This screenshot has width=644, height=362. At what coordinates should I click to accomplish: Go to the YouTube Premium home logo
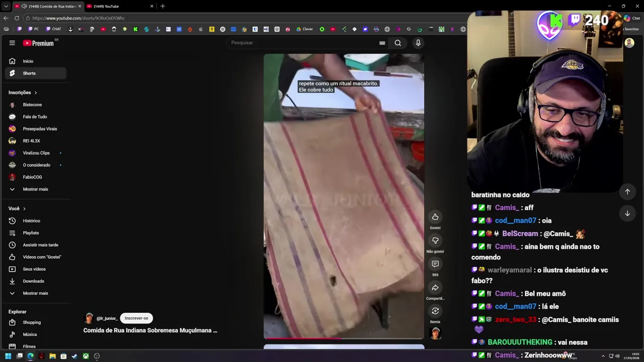point(39,43)
